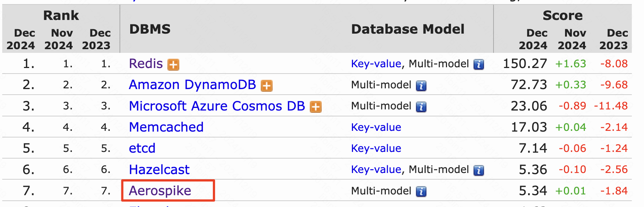Expand details via Amazon DynamoDB plus icon
The height and width of the screenshot is (207, 644).
tap(267, 86)
